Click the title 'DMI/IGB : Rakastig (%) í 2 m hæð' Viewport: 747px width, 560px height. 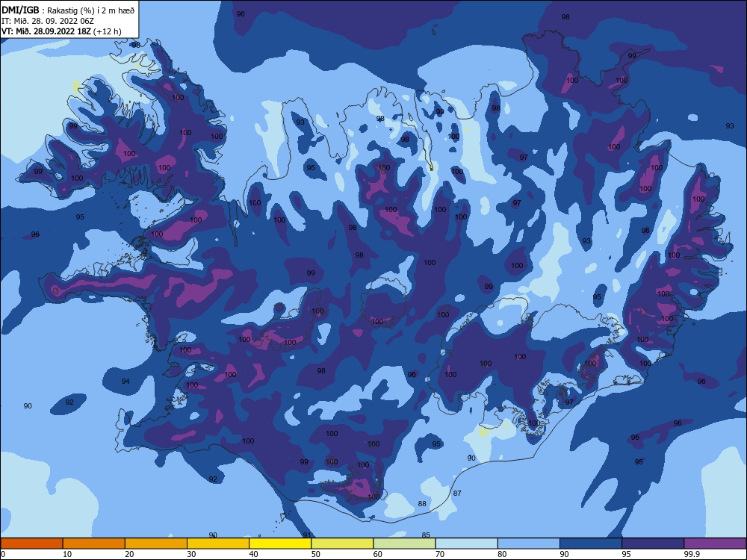tap(69, 10)
